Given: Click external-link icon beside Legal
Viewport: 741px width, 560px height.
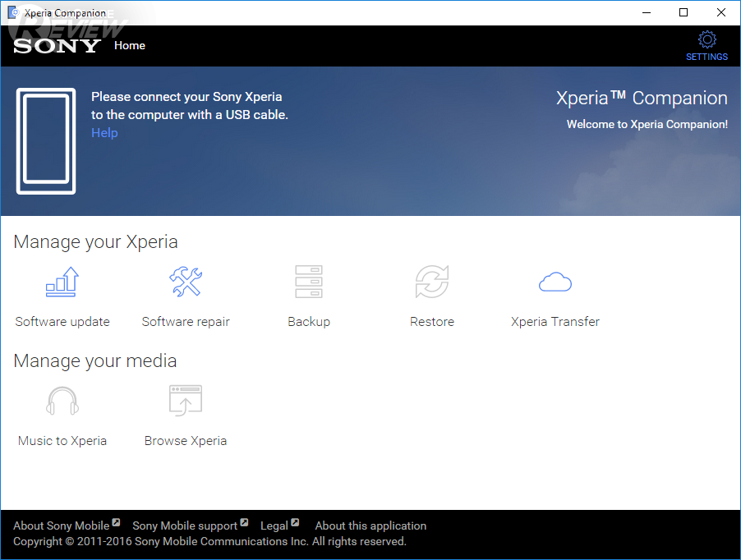Looking at the screenshot, I should pos(295,522).
